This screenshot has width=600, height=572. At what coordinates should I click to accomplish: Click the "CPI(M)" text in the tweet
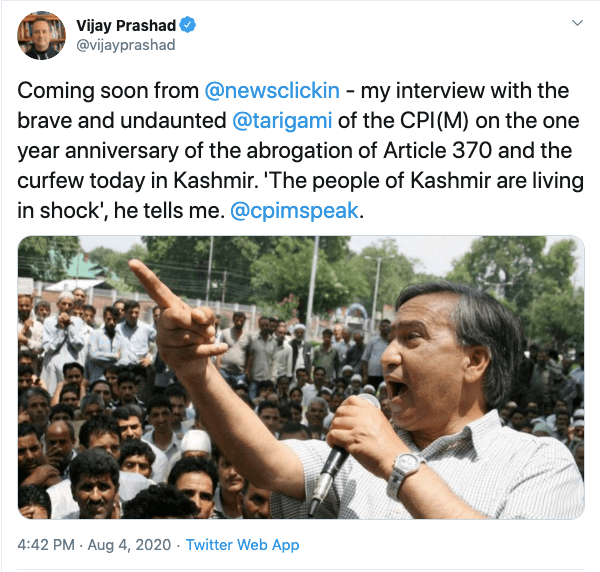[x=434, y=121]
